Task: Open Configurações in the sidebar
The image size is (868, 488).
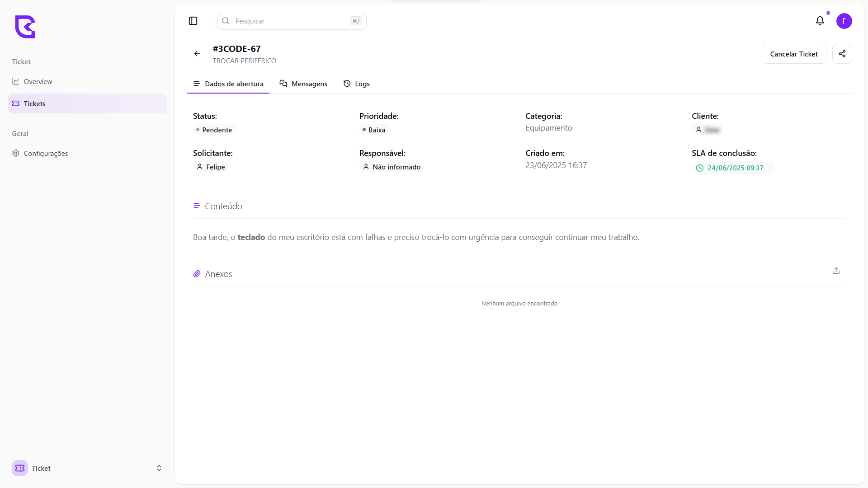Action: 46,154
